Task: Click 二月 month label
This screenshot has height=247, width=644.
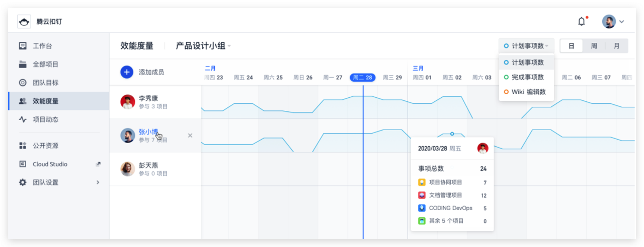Action: (210, 68)
